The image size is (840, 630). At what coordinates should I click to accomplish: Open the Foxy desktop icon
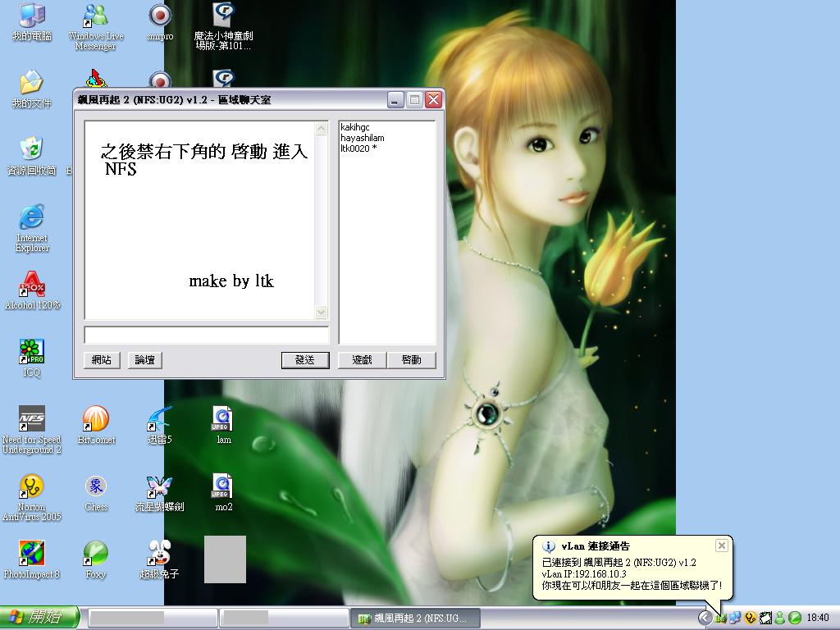tap(96, 555)
